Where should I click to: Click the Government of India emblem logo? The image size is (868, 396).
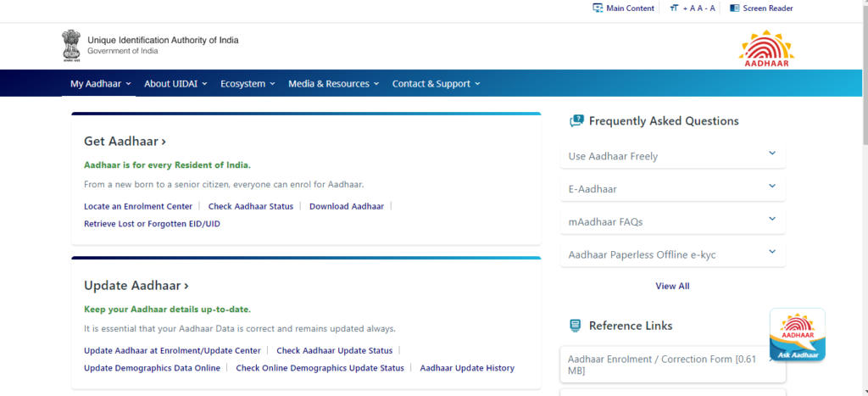70,45
